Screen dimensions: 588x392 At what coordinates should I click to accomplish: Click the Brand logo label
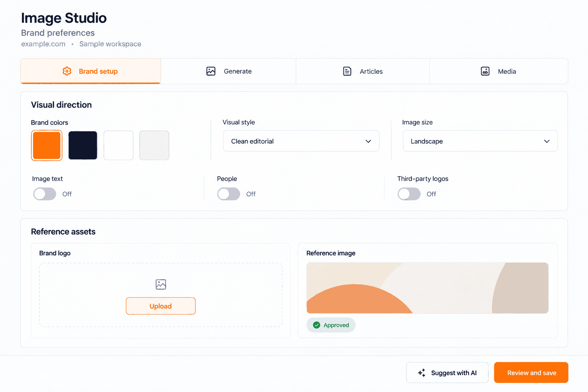(55, 253)
